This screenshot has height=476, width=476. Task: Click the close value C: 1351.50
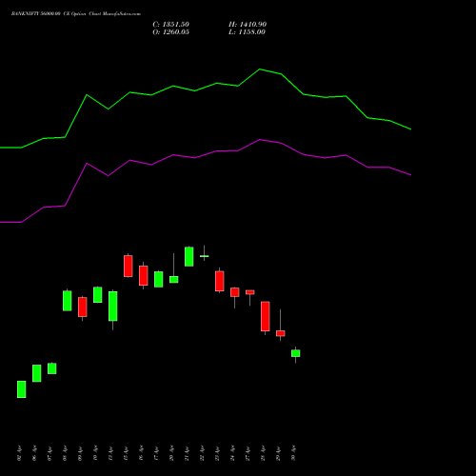tap(170, 25)
